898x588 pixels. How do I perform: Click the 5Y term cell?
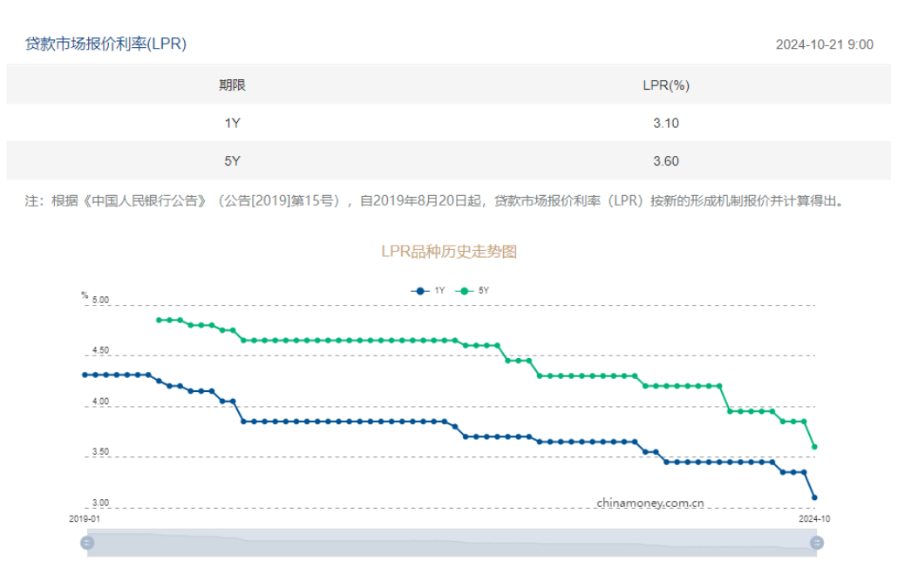click(232, 161)
